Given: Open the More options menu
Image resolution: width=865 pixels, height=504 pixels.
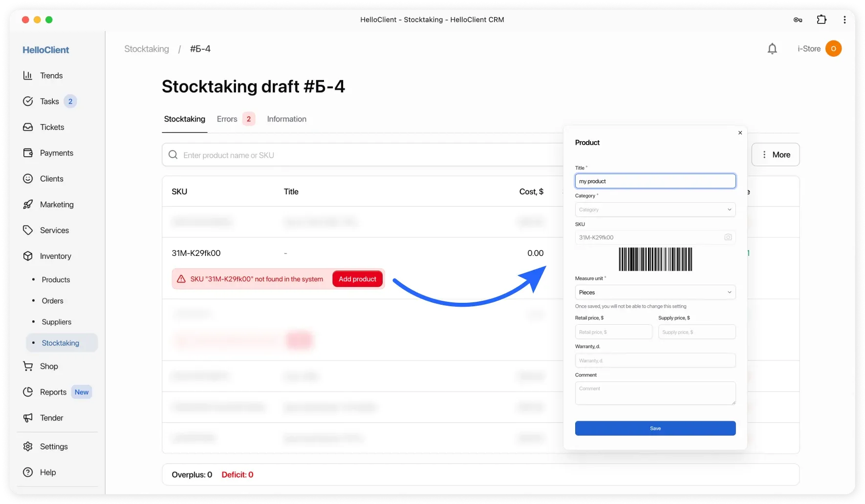Looking at the screenshot, I should (775, 155).
